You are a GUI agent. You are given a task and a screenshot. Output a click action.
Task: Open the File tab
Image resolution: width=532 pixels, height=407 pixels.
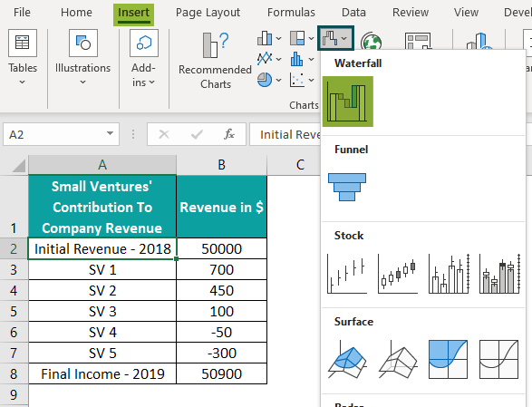click(x=22, y=13)
